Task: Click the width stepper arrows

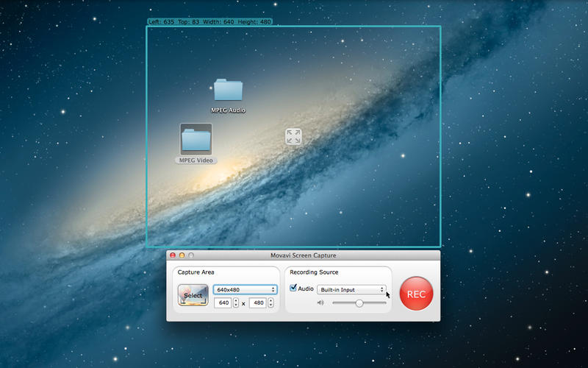Action: point(235,302)
